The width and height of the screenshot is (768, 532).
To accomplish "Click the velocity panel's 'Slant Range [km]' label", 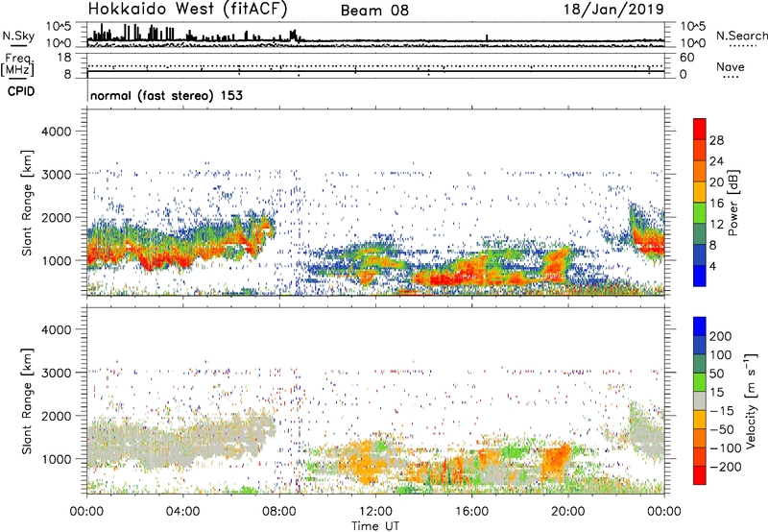I will pyautogui.click(x=27, y=401).
